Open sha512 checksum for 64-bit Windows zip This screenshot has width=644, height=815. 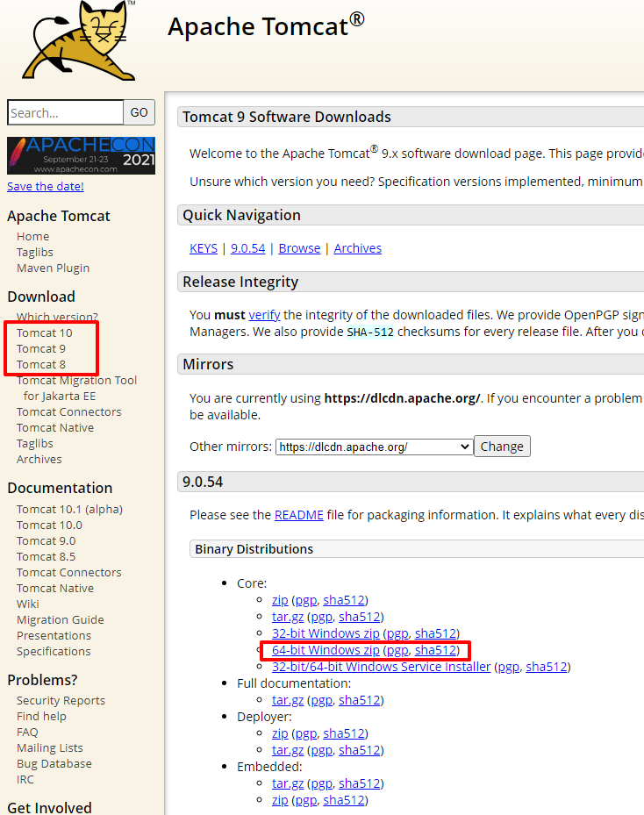tap(435, 650)
